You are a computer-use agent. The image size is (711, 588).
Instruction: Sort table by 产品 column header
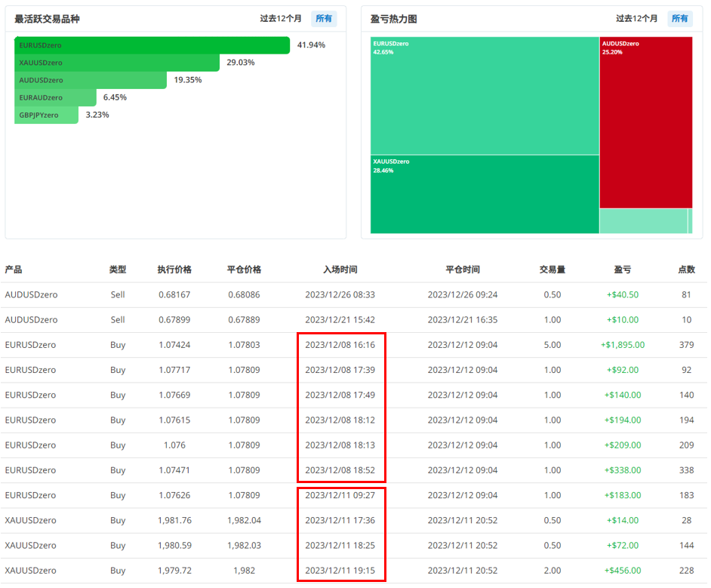pyautogui.click(x=14, y=269)
